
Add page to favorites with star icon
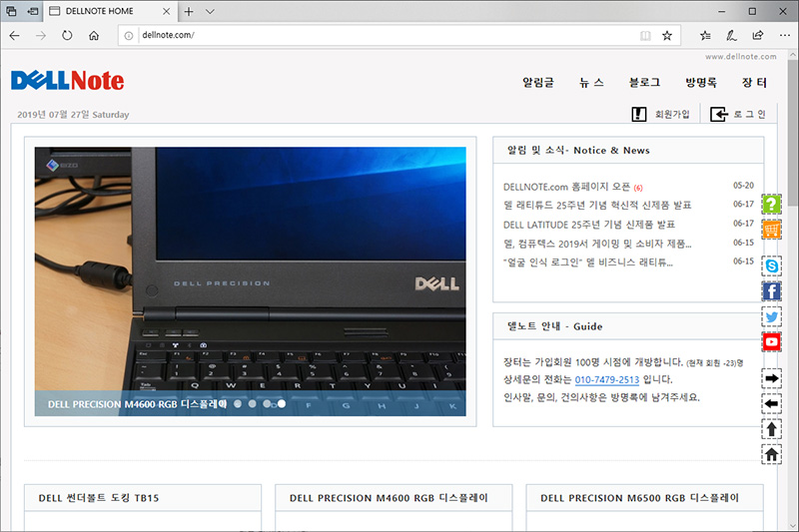click(667, 36)
